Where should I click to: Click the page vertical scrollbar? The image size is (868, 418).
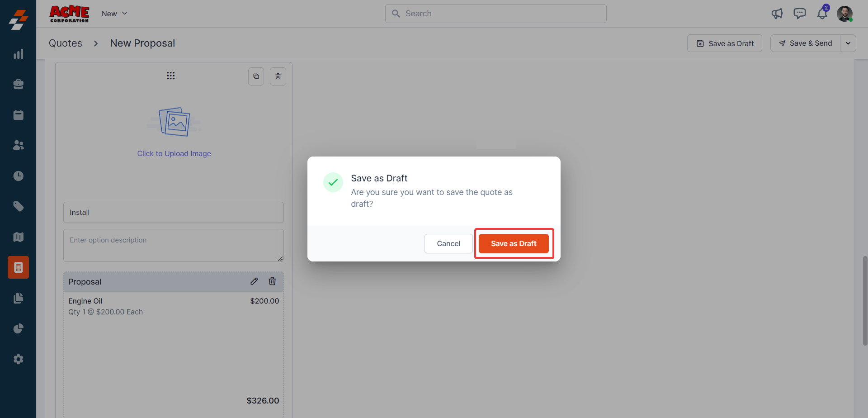point(865,301)
